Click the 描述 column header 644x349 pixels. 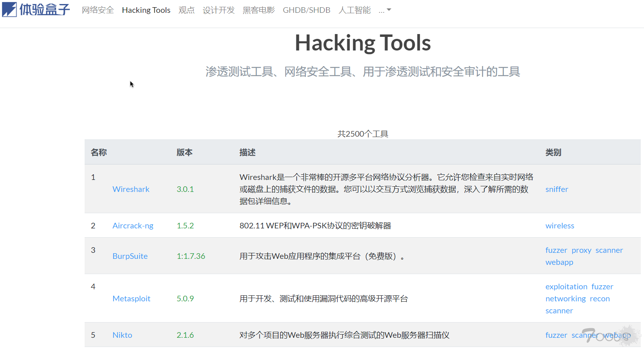click(247, 152)
